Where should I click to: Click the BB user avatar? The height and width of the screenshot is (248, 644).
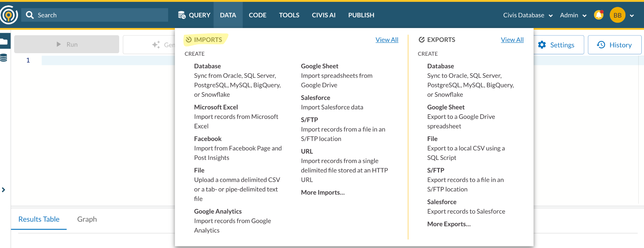click(x=617, y=15)
